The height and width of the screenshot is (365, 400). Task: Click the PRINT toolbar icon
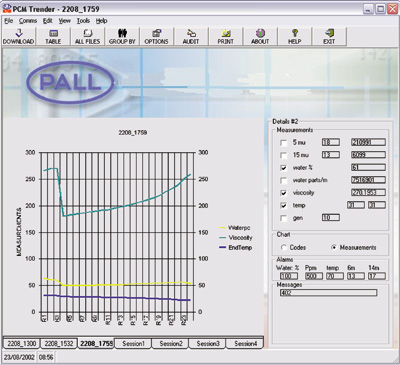[x=226, y=36]
